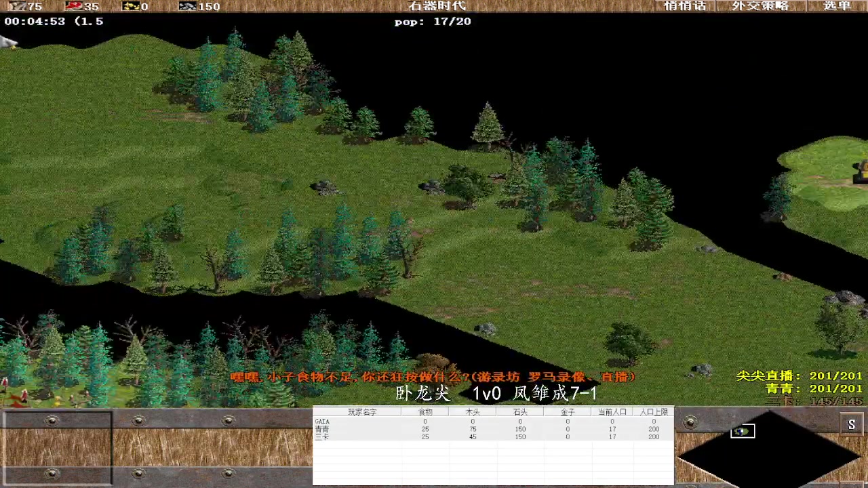
Task: Click the wood resource icon showing 75
Action: pos(16,6)
